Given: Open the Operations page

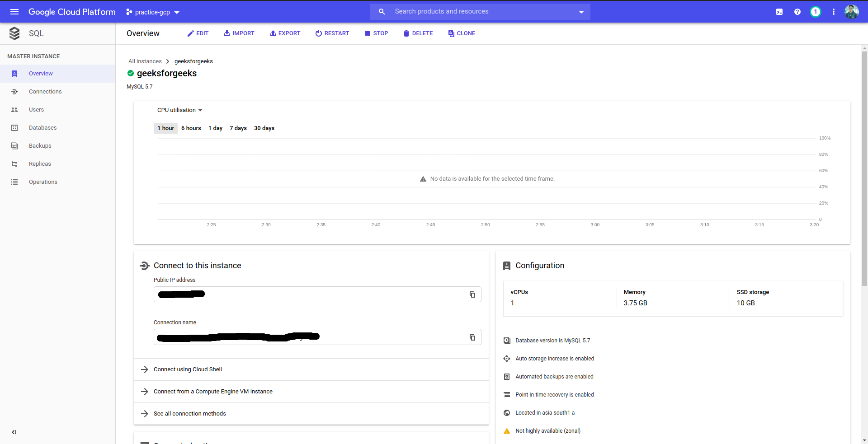Looking at the screenshot, I should coord(58,182).
